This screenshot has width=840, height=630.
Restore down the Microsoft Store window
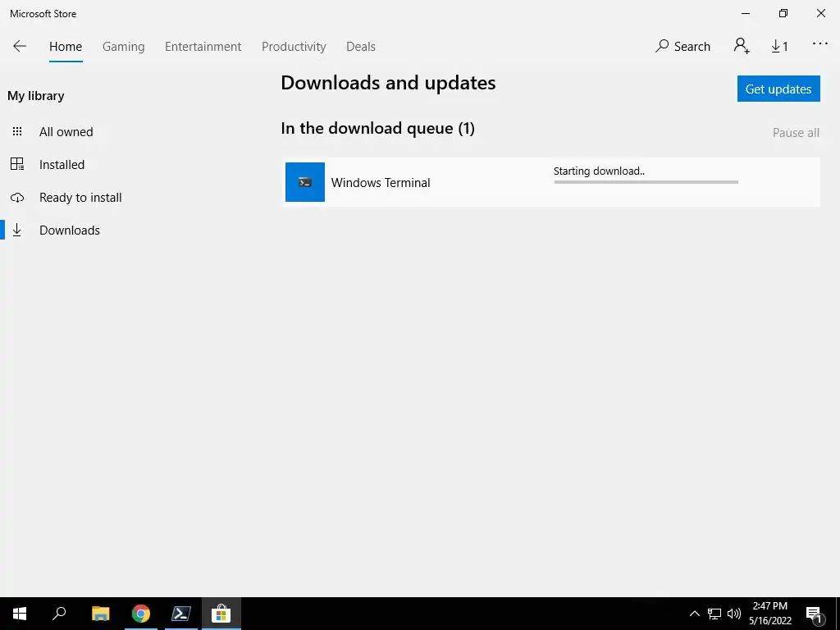783,13
